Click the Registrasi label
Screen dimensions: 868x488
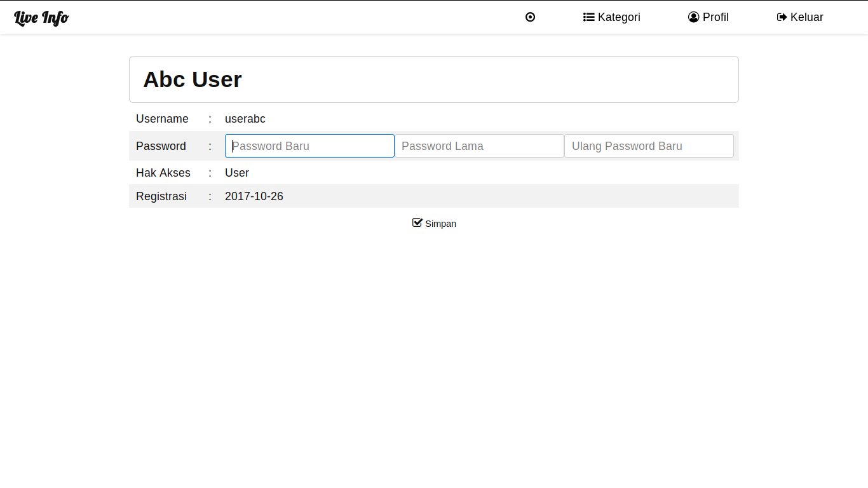(161, 196)
